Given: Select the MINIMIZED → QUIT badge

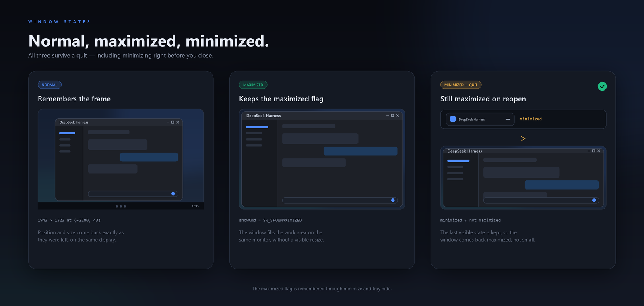Looking at the screenshot, I should pyautogui.click(x=461, y=85).
